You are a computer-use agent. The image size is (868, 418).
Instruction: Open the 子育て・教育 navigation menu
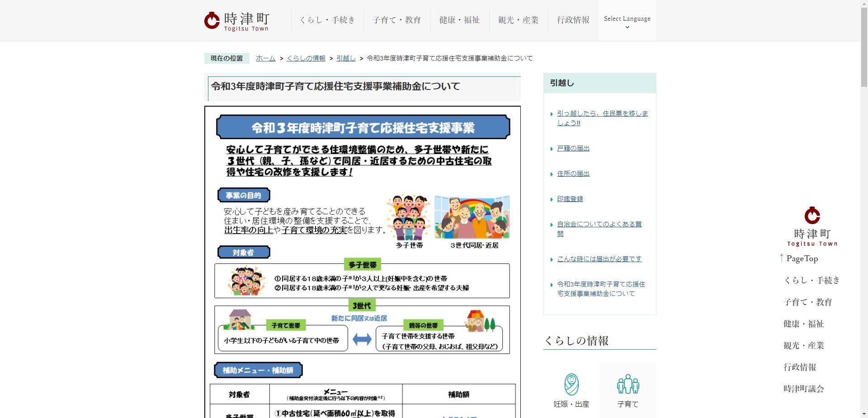coord(396,20)
